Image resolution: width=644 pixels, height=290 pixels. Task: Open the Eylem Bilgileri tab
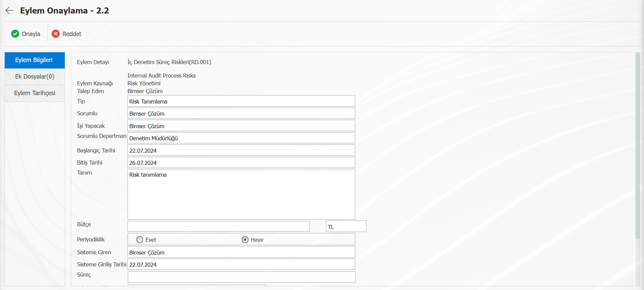click(35, 60)
